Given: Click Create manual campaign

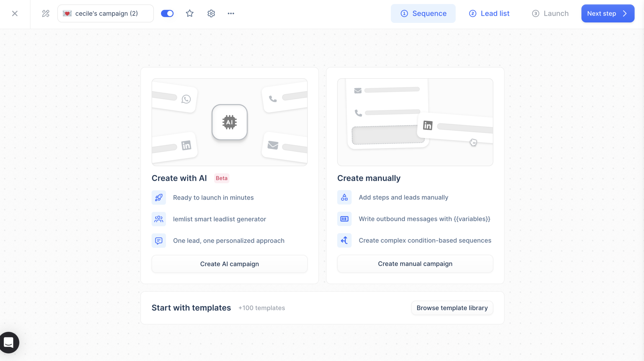Looking at the screenshot, I should click(415, 264).
